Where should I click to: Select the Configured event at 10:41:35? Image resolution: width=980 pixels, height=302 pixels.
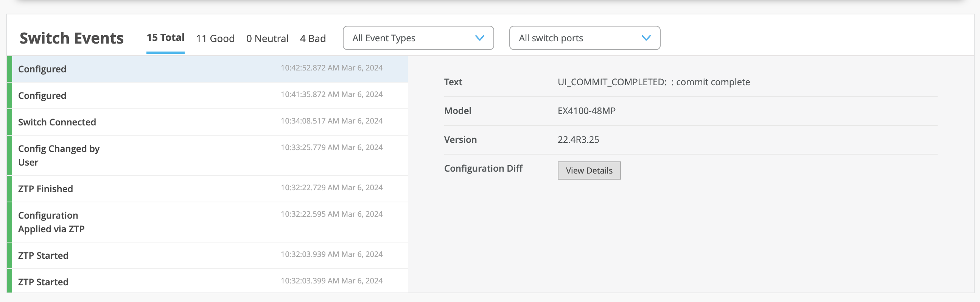pyautogui.click(x=207, y=95)
